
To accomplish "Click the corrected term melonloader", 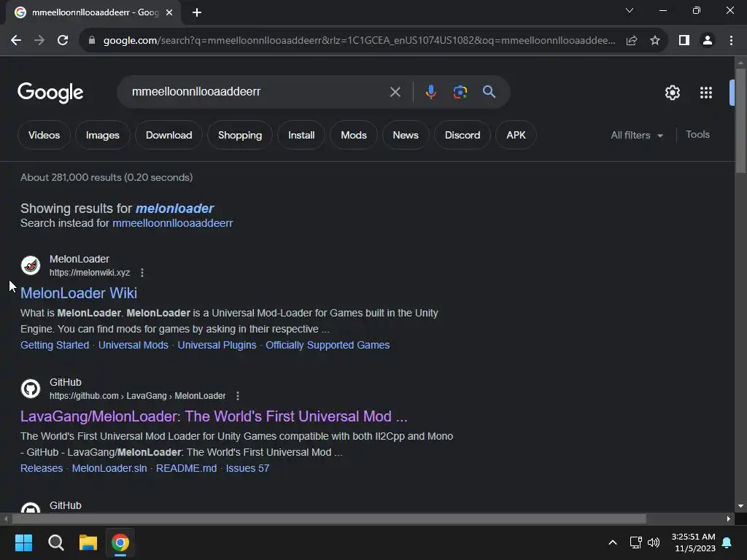I will tap(174, 209).
